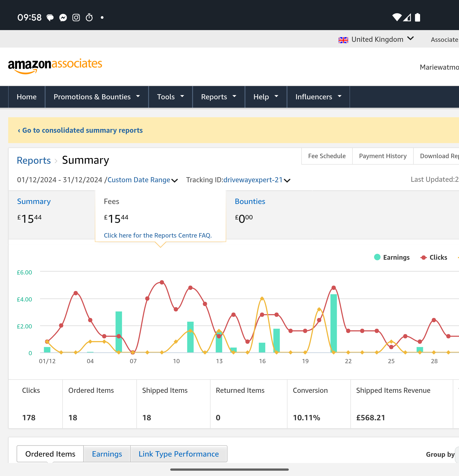Screen dimensions: 459x476
Task: Click the Clicks total 178
Action: (29, 417)
